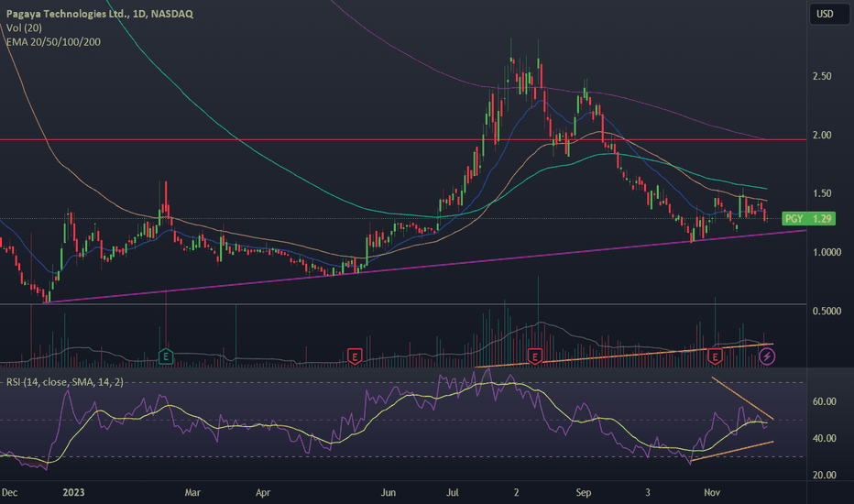Click the 60.00 RSI axis label
Image resolution: width=854 pixels, height=504 pixels.
pyautogui.click(x=824, y=401)
